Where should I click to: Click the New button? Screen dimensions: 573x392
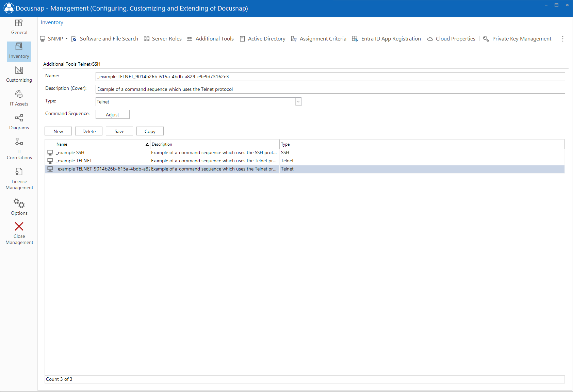pos(58,131)
